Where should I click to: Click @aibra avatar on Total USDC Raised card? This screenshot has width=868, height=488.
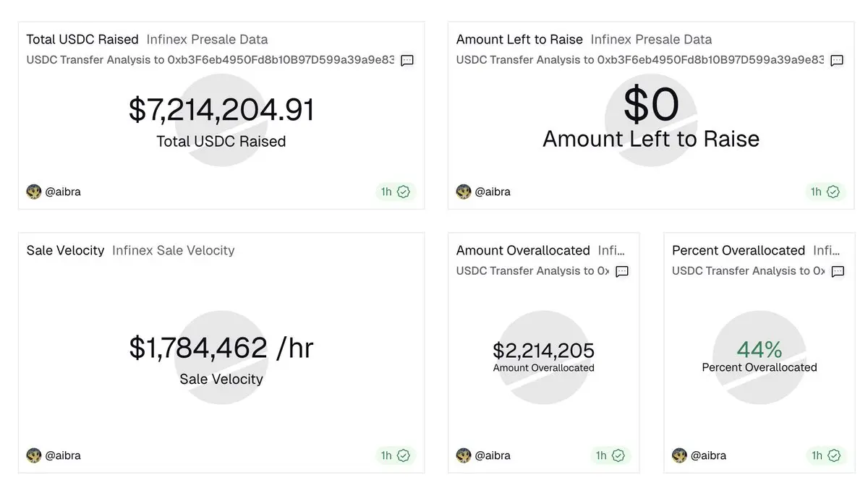34,192
